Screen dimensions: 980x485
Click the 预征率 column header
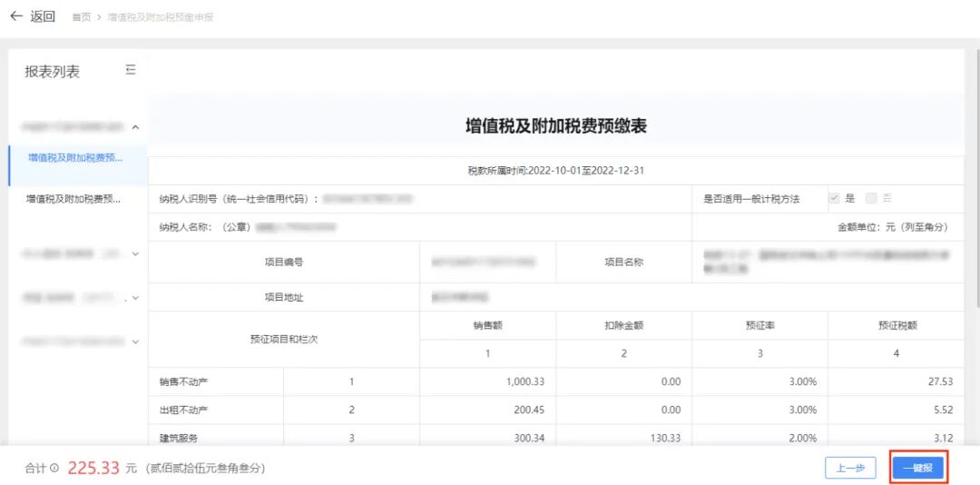760,325
